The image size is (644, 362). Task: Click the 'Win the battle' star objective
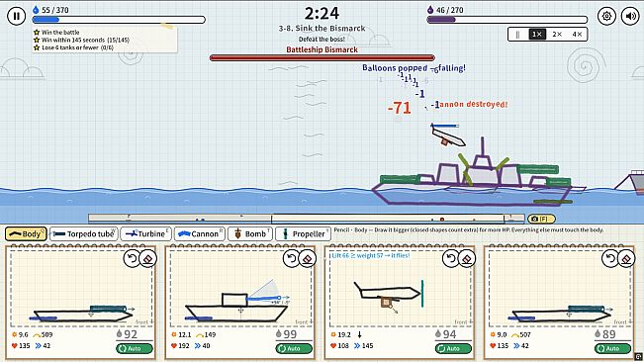click(x=56, y=32)
